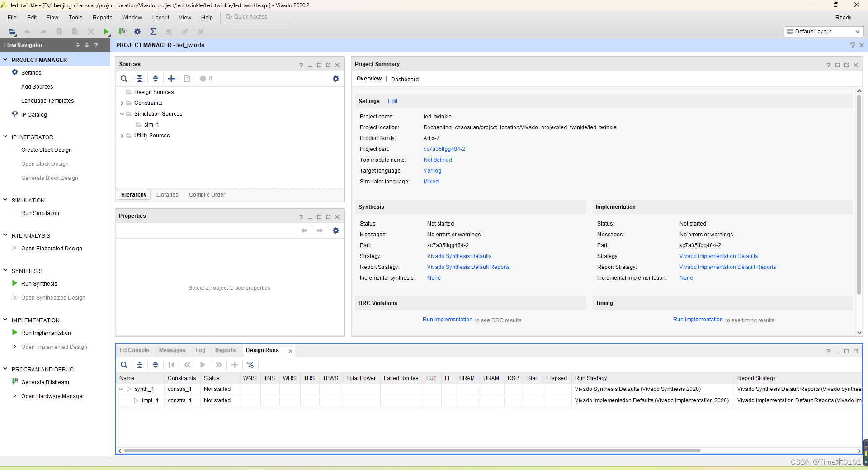Collapse all items in Sources panel
Image resolution: width=868 pixels, height=470 pixels.
[140, 79]
